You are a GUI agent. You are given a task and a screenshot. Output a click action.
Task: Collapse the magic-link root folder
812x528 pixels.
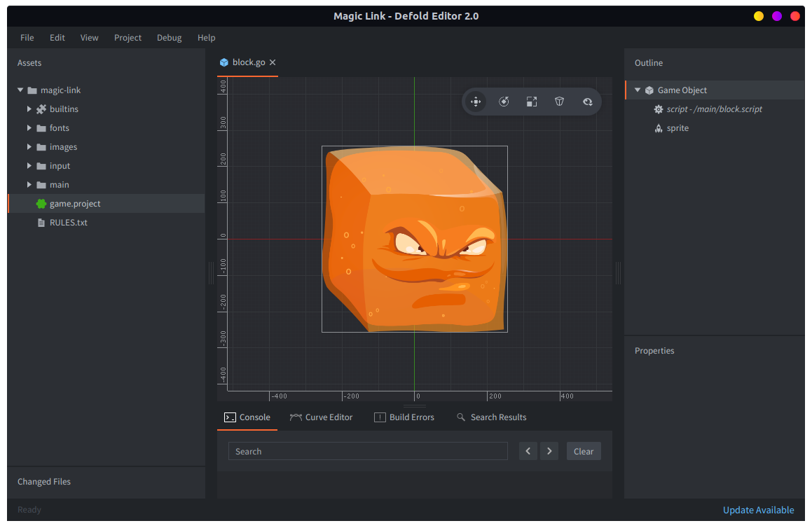pos(20,90)
